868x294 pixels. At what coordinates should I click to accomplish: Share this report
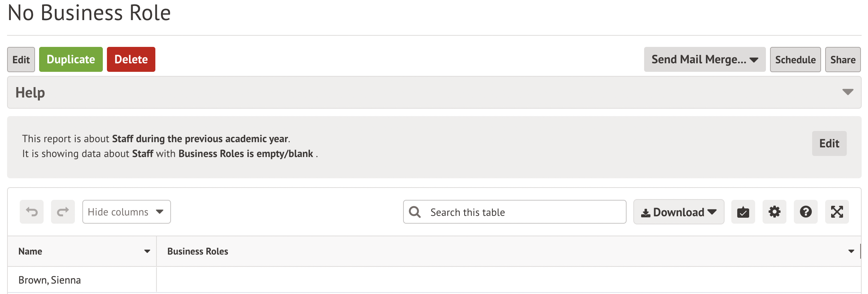pyautogui.click(x=843, y=60)
